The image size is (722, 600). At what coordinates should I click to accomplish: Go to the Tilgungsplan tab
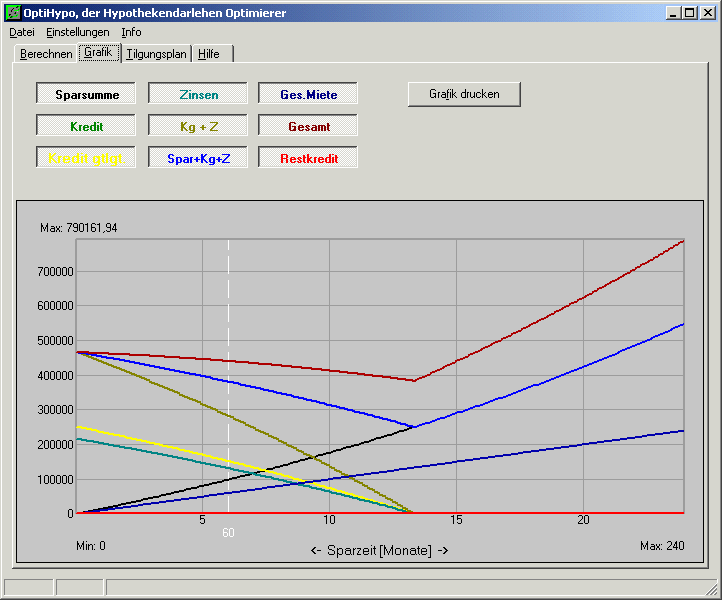click(157, 54)
